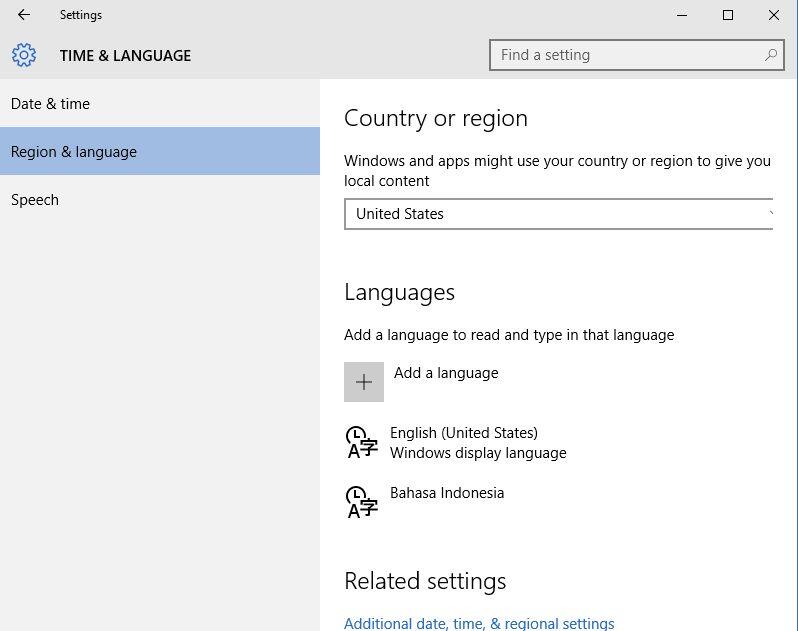Image resolution: width=798 pixels, height=631 pixels.
Task: Click the back arrow in Settings
Action: [x=24, y=15]
